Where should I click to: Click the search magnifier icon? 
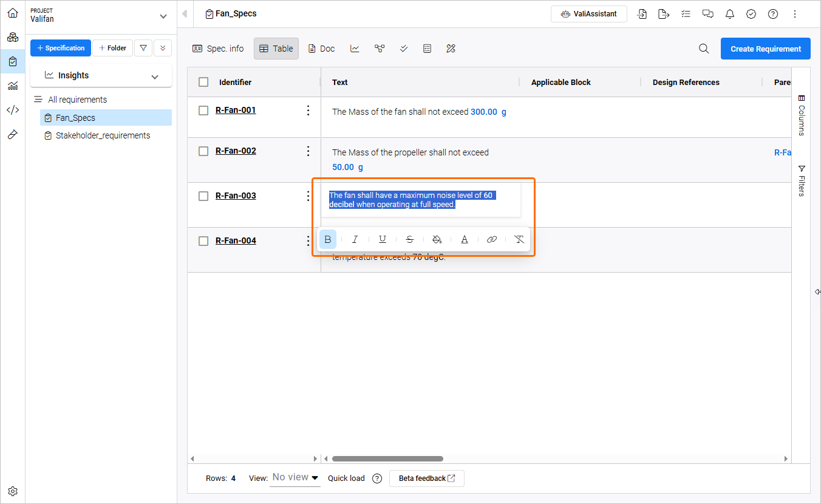click(x=704, y=49)
